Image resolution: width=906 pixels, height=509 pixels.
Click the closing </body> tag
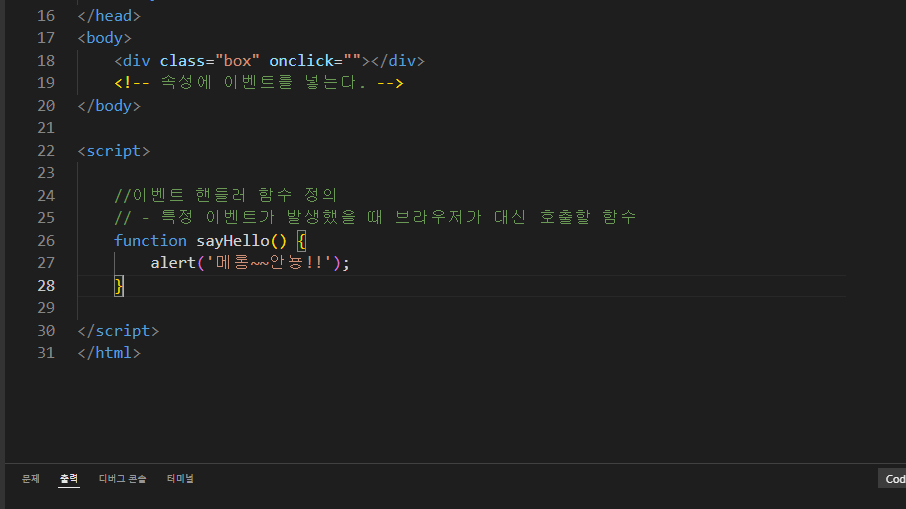(109, 106)
